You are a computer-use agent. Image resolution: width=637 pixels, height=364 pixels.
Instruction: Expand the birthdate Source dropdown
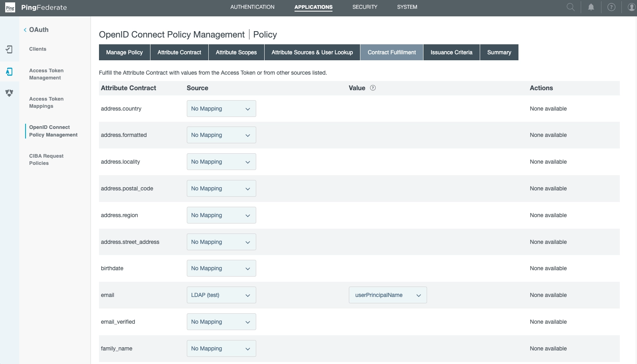221,269
